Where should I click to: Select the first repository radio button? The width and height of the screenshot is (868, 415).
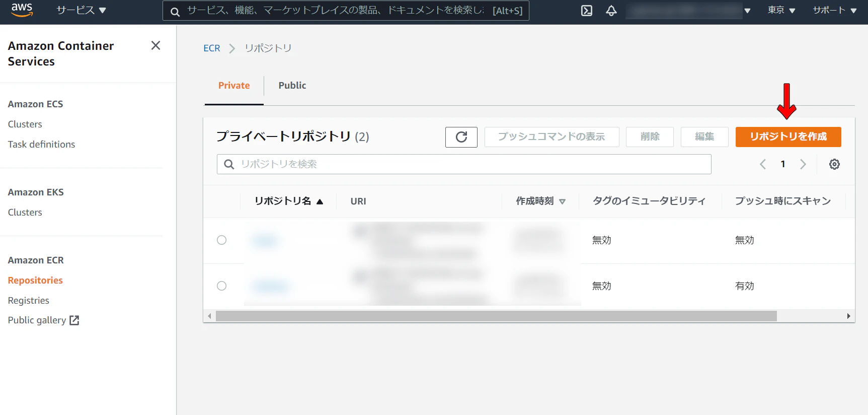[x=221, y=240]
